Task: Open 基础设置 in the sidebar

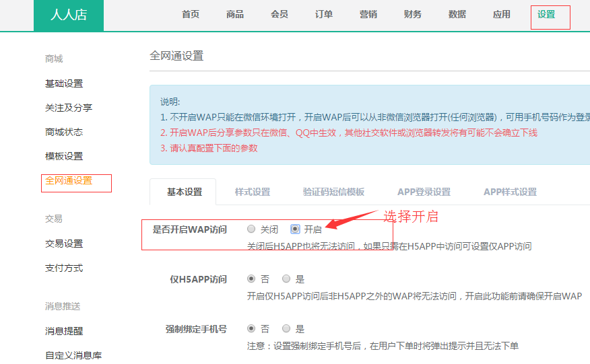Action: (64, 83)
